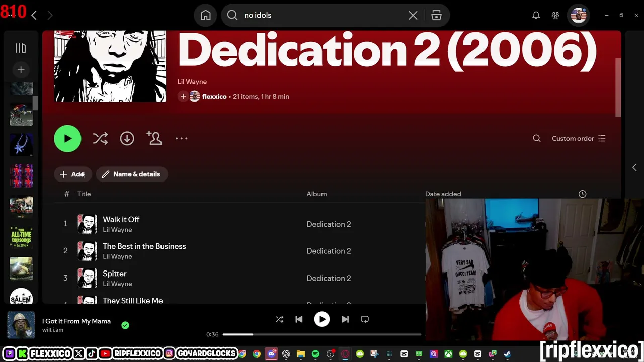Click the main playlist view scrollbar
This screenshot has width=644, height=362.
[618, 88]
